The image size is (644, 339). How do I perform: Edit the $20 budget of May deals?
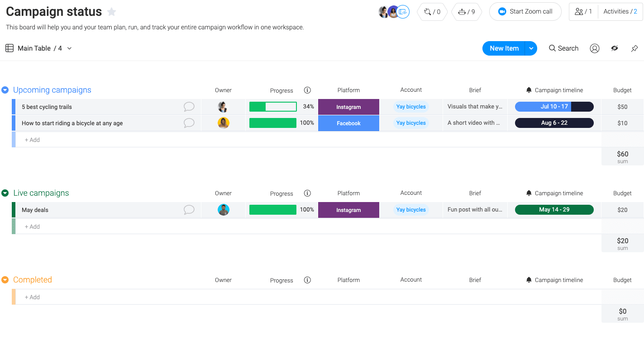[622, 210]
